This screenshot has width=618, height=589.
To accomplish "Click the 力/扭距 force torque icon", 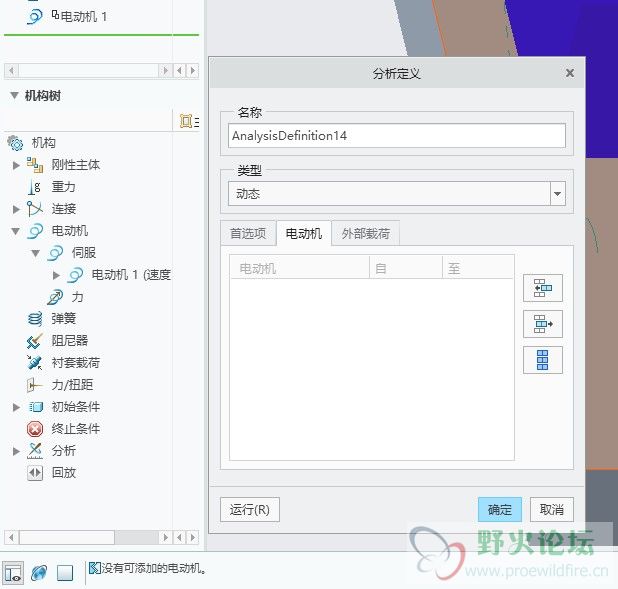I will click(x=35, y=385).
